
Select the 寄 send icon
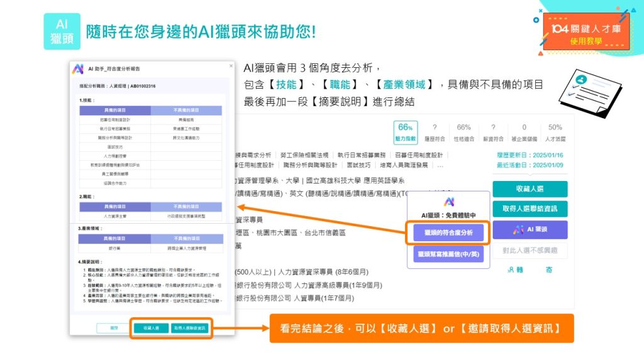point(549,268)
